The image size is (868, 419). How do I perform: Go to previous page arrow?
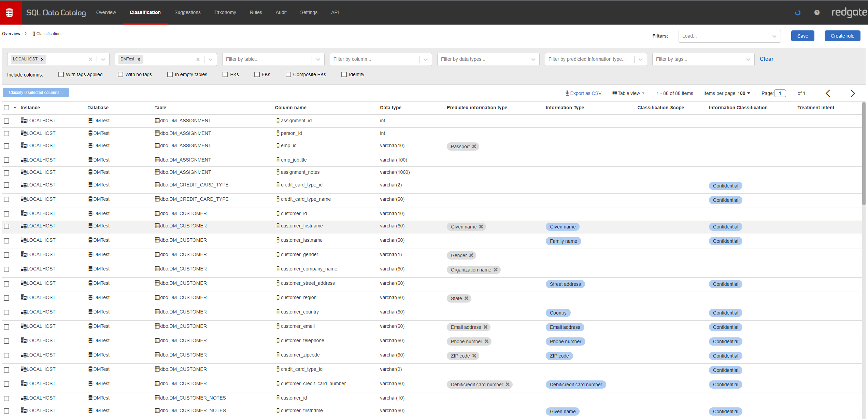[828, 93]
